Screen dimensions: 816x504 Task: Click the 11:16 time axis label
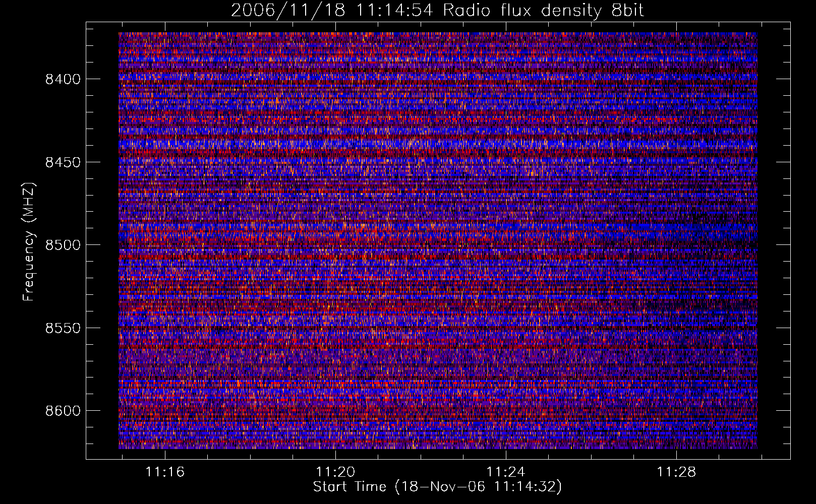pos(165,472)
